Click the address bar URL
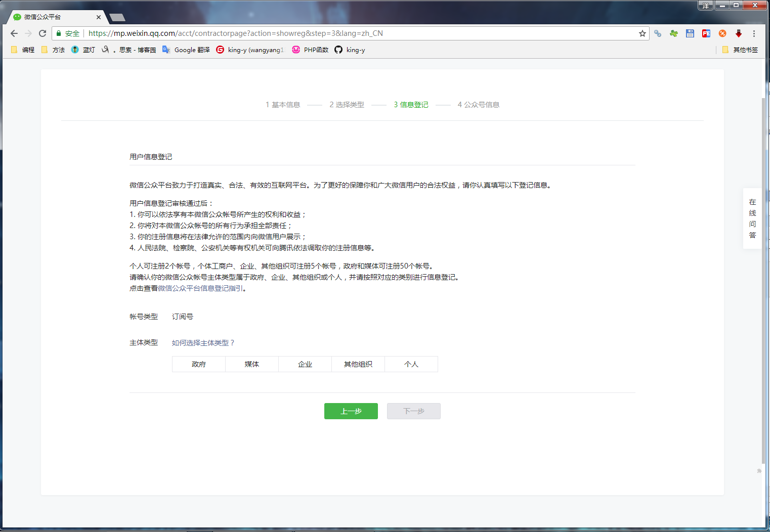 pyautogui.click(x=236, y=33)
